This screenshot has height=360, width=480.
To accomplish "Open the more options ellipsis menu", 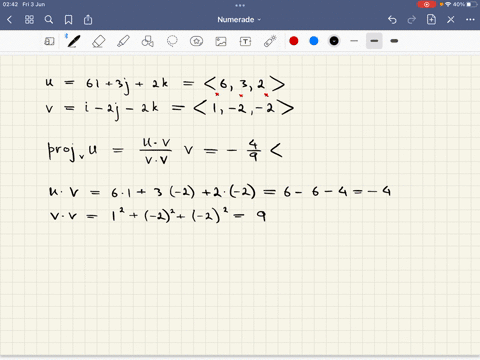I will pyautogui.click(x=470, y=20).
